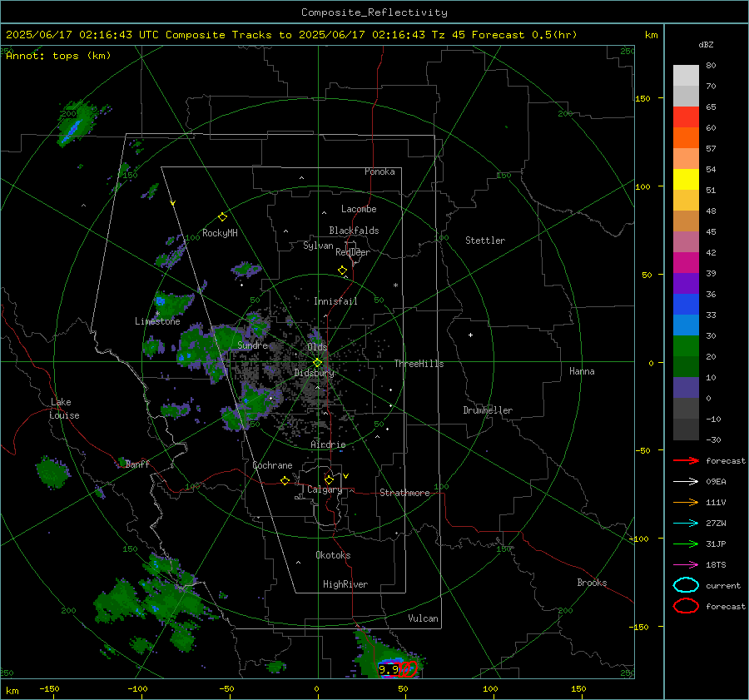Click the cyan 27ZW track arrow
Viewport: 749px width, 700px height.
(x=686, y=524)
